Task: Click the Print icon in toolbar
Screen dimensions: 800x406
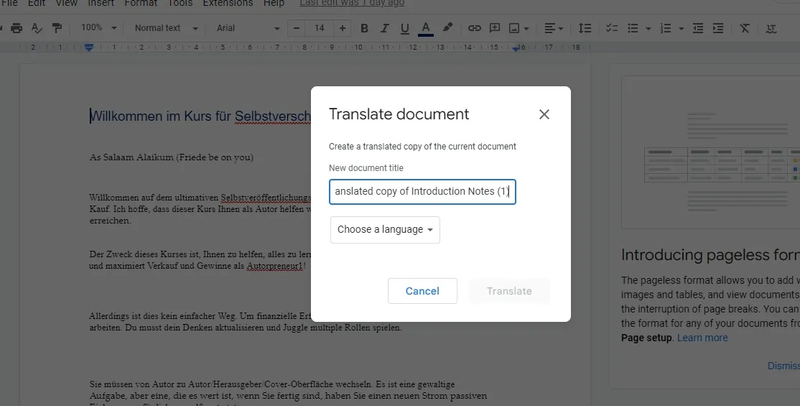Action: click(x=17, y=28)
